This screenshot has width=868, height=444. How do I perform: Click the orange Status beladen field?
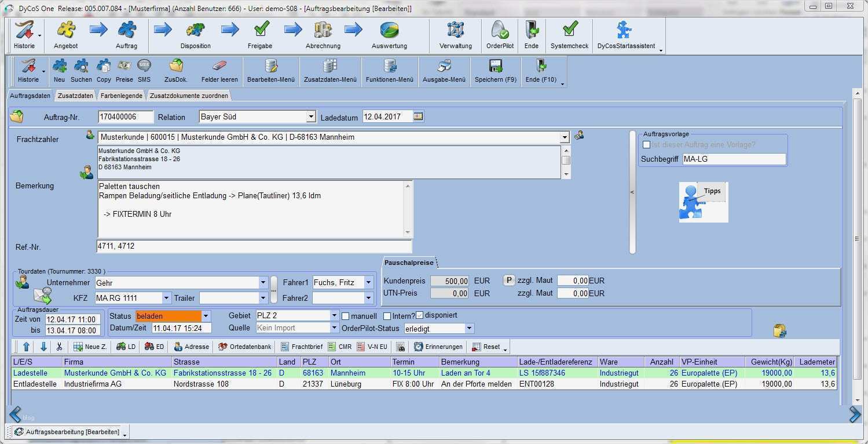click(169, 316)
